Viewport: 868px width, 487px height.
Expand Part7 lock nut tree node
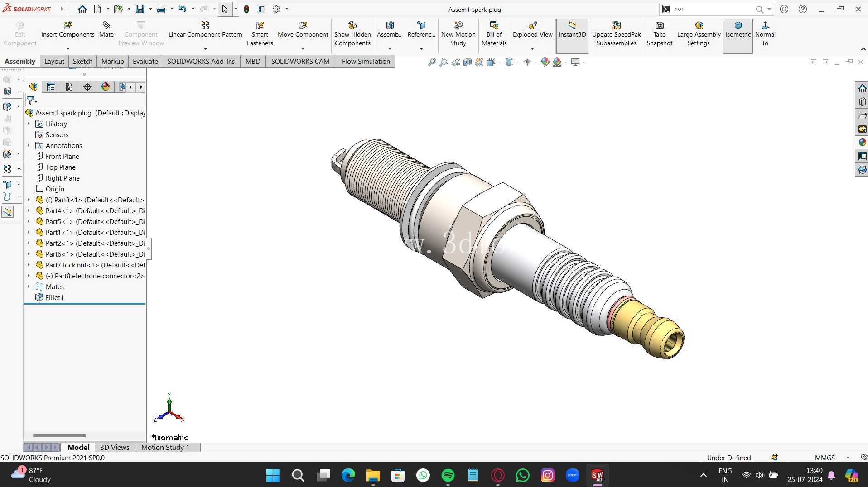tap(29, 265)
